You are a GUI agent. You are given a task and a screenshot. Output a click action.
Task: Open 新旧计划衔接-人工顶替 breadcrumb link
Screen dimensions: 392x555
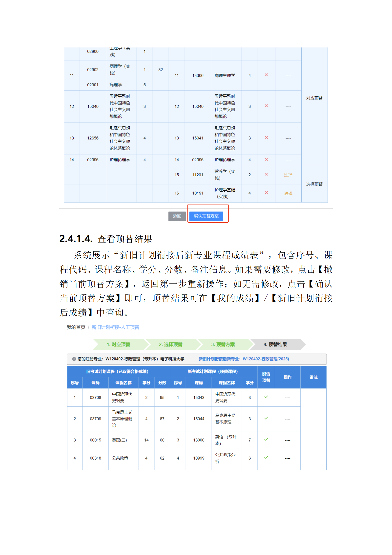pos(115,327)
